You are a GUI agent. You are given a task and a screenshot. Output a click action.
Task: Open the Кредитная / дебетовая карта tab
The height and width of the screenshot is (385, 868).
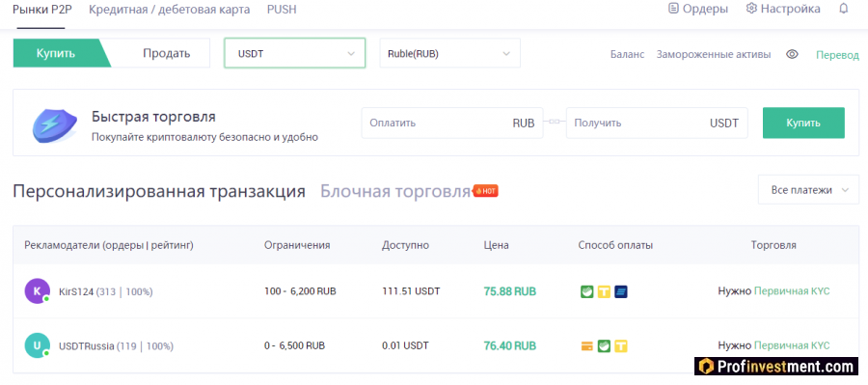[x=170, y=10]
